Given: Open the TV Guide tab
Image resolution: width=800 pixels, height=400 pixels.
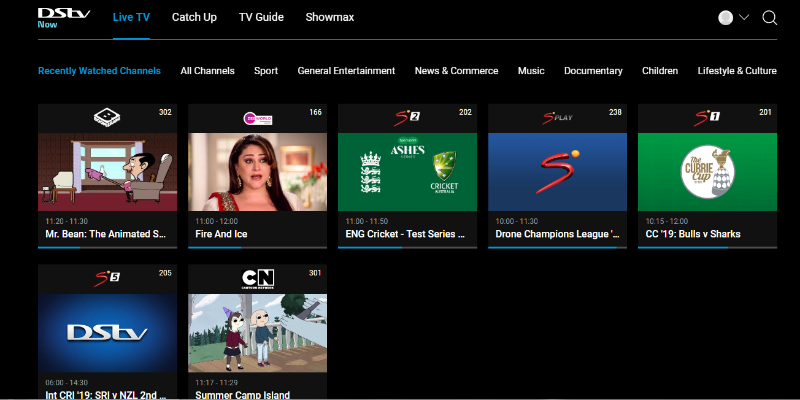Looking at the screenshot, I should tap(261, 17).
